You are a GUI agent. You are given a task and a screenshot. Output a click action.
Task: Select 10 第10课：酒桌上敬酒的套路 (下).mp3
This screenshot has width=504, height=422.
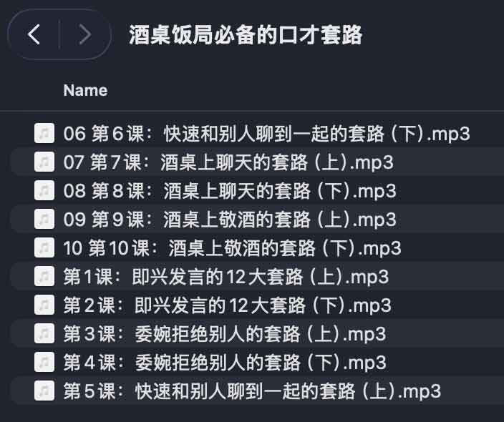click(x=233, y=247)
